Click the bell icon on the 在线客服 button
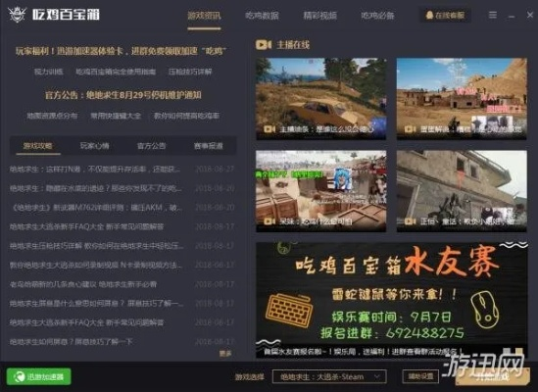Screen dimensions: 538x392 [429, 15]
